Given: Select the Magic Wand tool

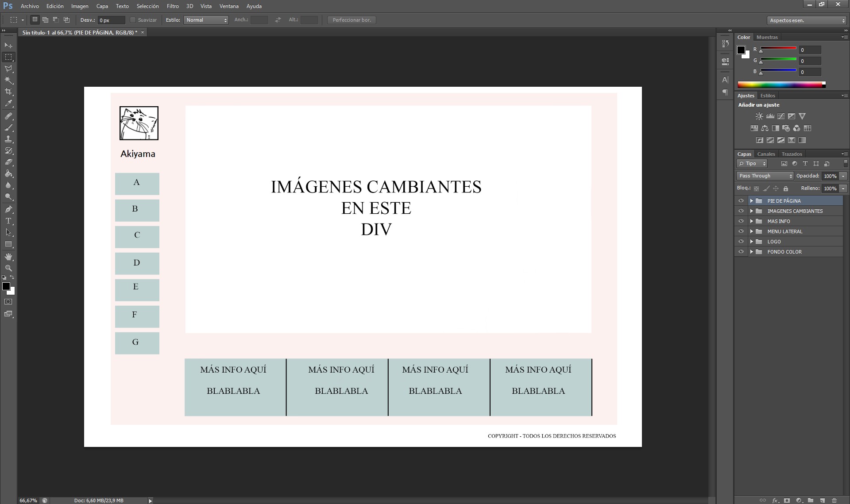Looking at the screenshot, I should 8,80.
